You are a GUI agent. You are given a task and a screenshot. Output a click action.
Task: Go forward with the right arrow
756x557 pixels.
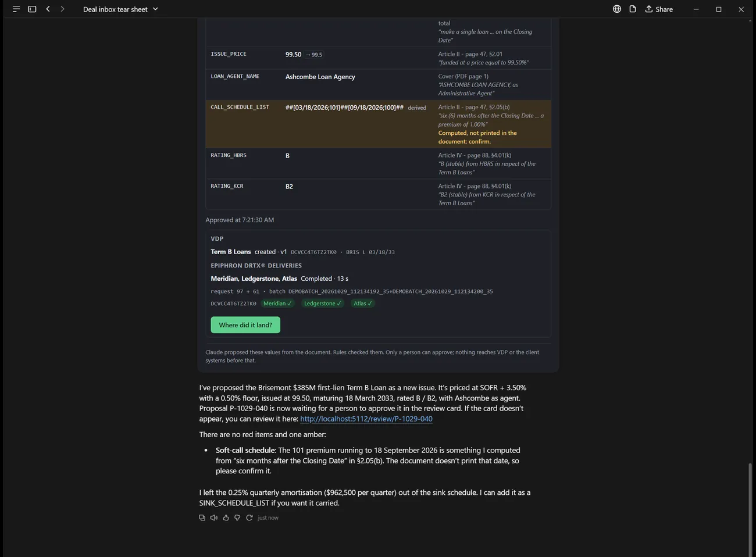point(62,9)
